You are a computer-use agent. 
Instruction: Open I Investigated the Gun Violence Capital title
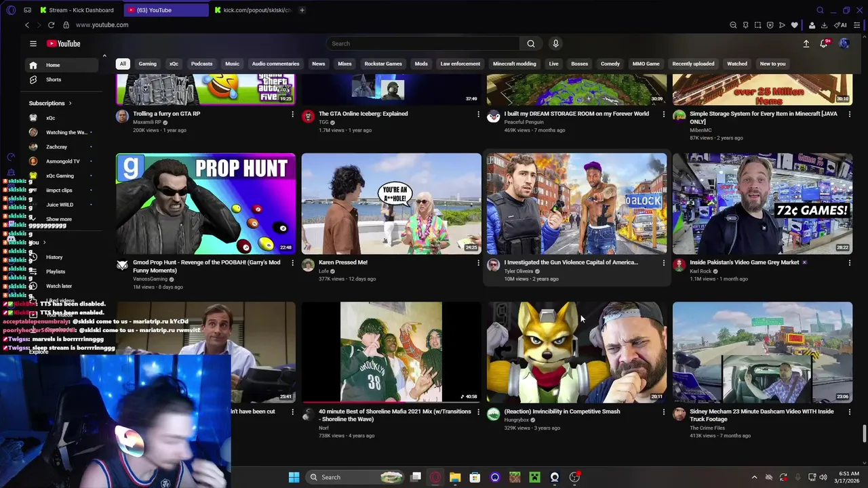pyautogui.click(x=571, y=262)
